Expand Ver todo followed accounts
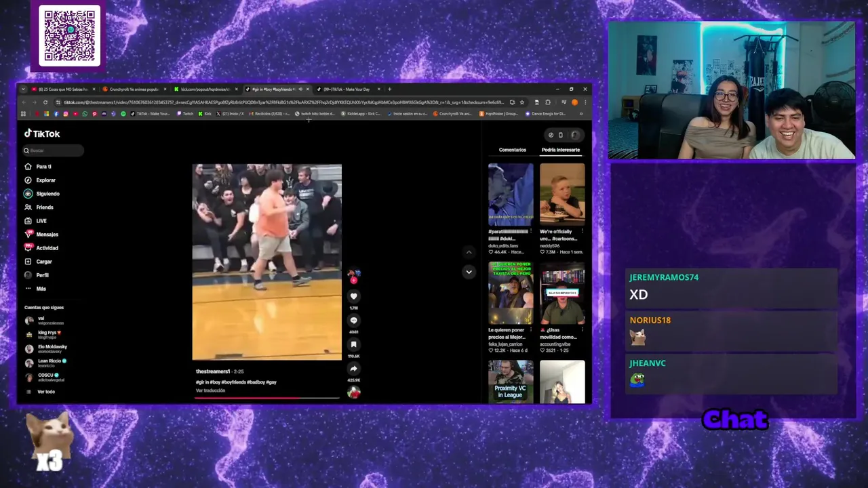This screenshot has width=868, height=488. point(41,392)
